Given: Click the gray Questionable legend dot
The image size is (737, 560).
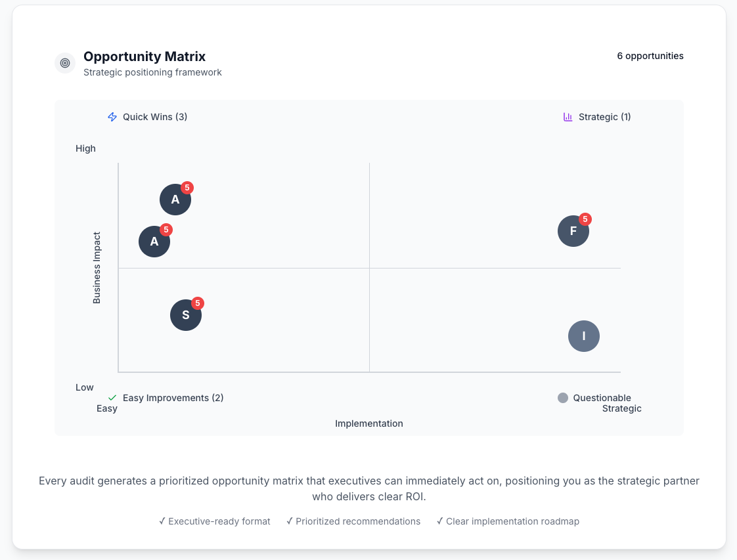Looking at the screenshot, I should tap(563, 398).
